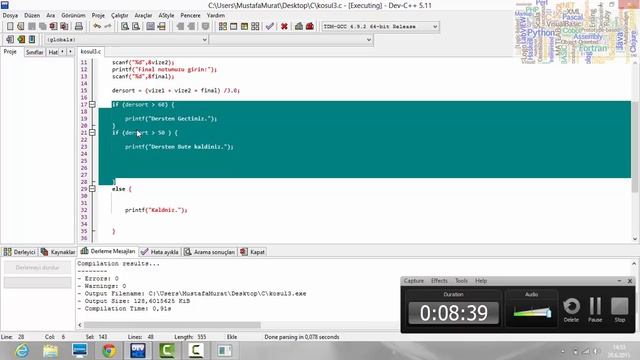
Task: Click the Undo arrow icon
Action: click(x=97, y=27)
